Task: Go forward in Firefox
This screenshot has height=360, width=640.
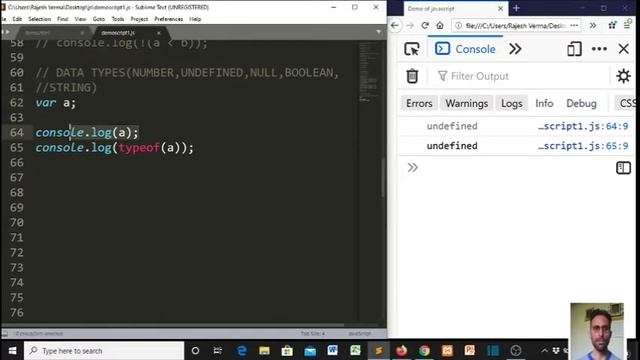Action: 410,25
